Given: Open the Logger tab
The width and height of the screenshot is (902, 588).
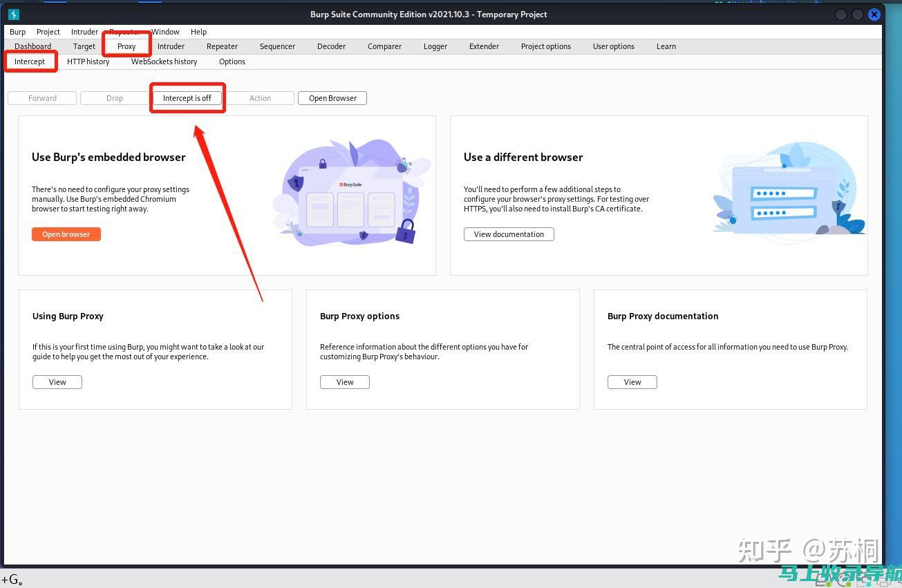Looking at the screenshot, I should pos(435,46).
